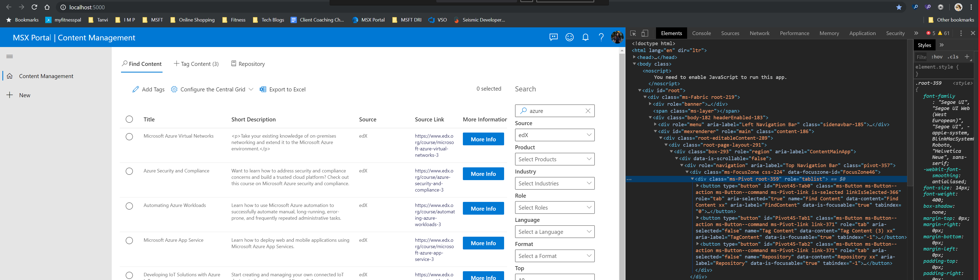Switch to DevTools Sources tab
This screenshot has width=980, height=280.
730,33
